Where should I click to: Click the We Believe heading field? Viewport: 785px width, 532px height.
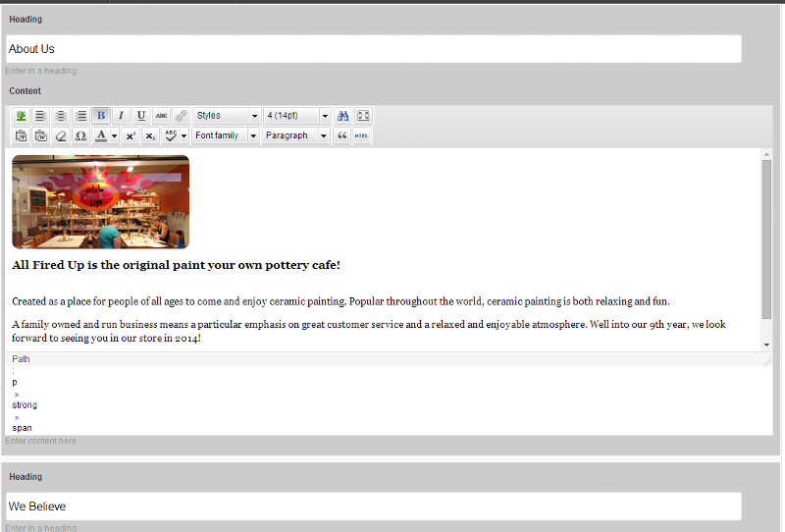tap(374, 505)
